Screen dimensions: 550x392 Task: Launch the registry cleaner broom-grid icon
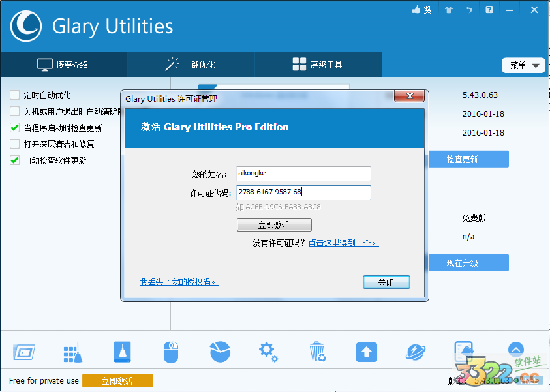pos(72,352)
